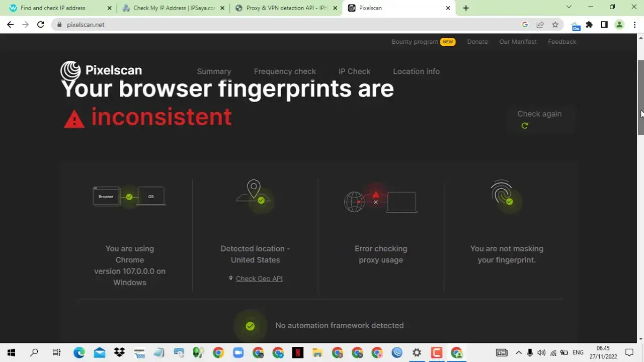Open the Chrome three-dot menu
The height and width of the screenshot is (362, 644).
point(634,25)
